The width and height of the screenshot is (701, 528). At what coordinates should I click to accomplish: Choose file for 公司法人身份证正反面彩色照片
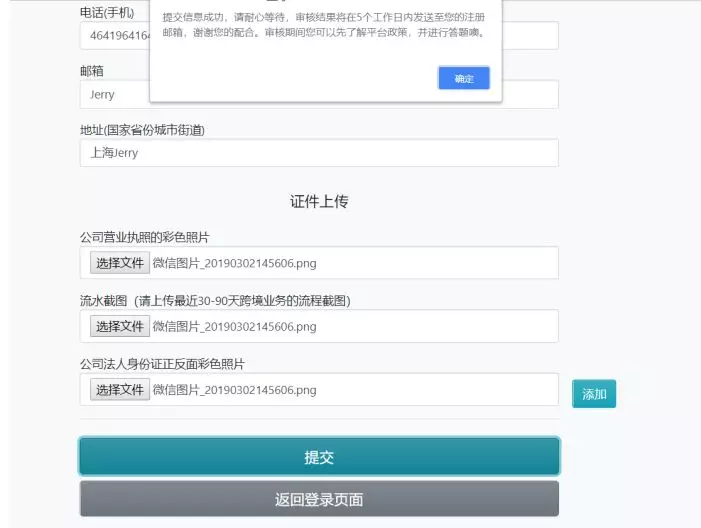click(x=119, y=390)
